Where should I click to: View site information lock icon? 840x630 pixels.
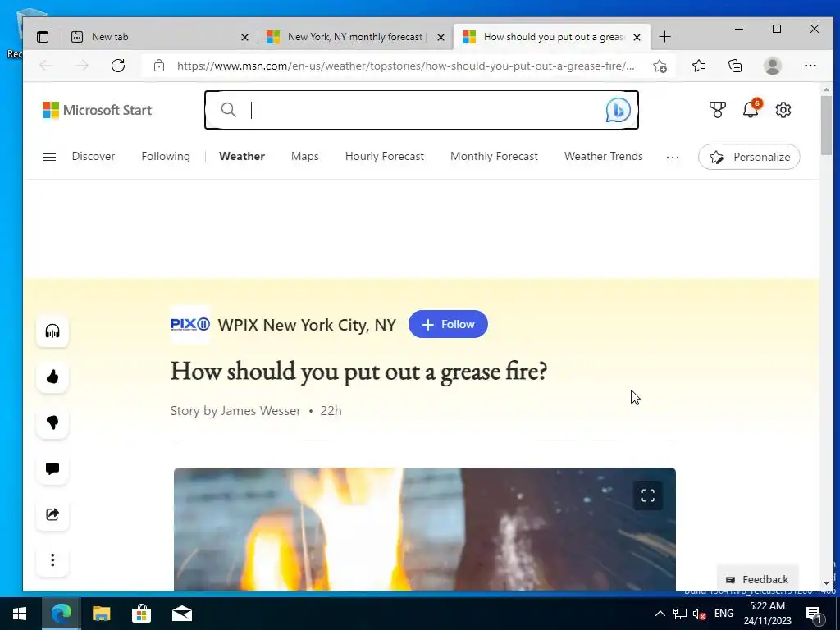158,66
